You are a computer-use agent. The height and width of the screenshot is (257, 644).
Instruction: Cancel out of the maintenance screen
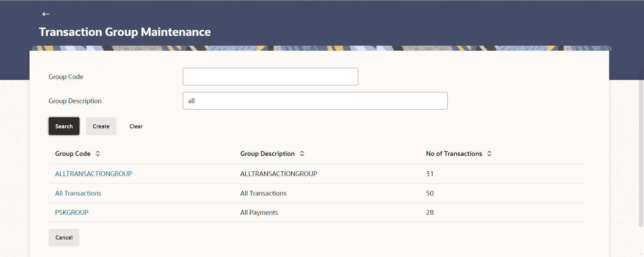pyautogui.click(x=64, y=238)
